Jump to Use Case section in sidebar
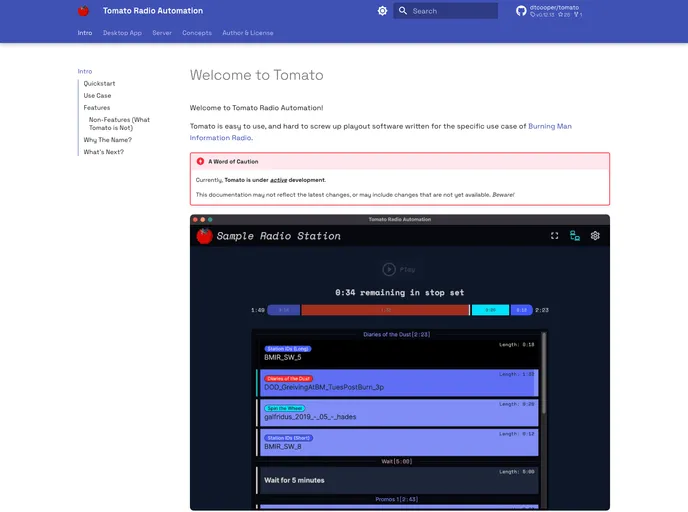This screenshot has height=512, width=688. click(x=97, y=95)
